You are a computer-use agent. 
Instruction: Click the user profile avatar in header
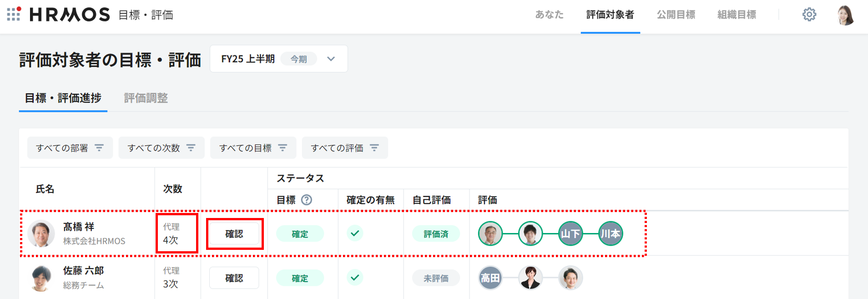coord(845,15)
